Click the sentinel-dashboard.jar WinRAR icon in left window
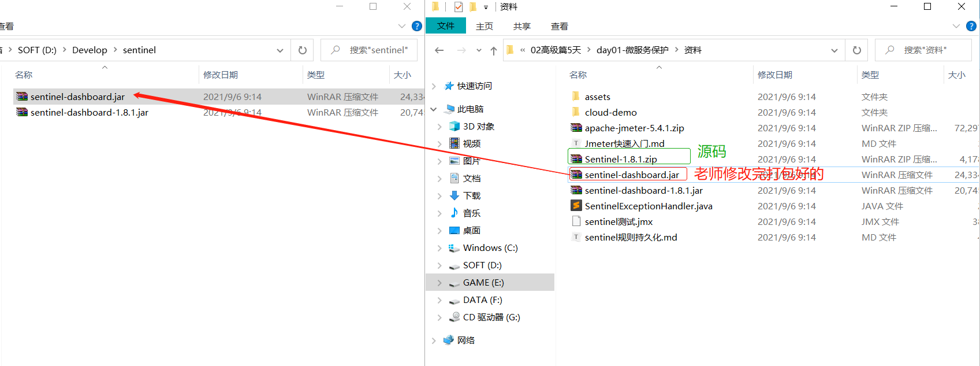 pyautogui.click(x=22, y=97)
